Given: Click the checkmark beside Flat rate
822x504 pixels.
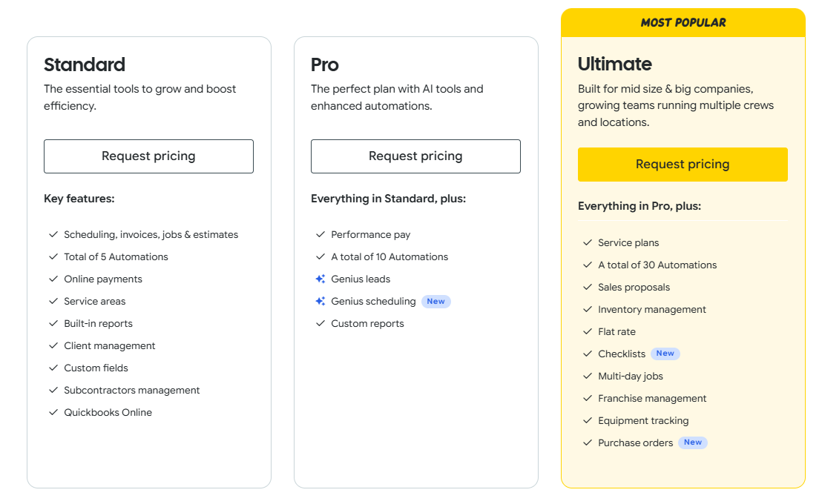Looking at the screenshot, I should point(588,331).
